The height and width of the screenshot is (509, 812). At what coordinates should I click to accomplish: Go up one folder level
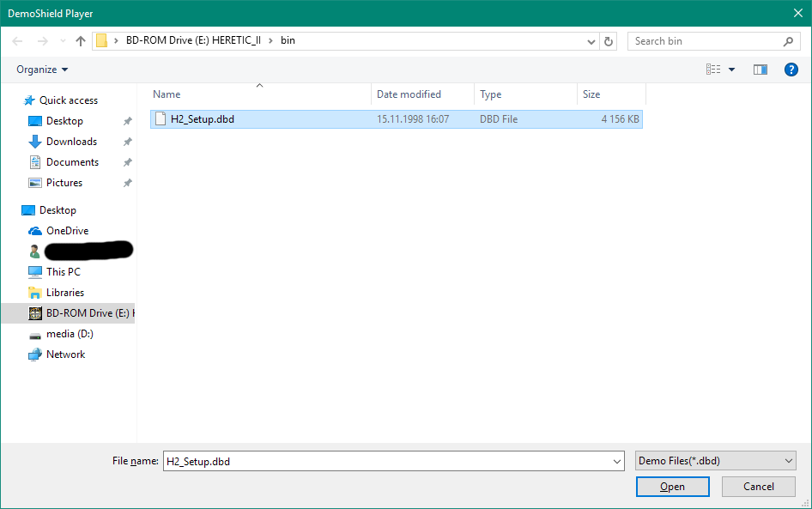pos(81,41)
